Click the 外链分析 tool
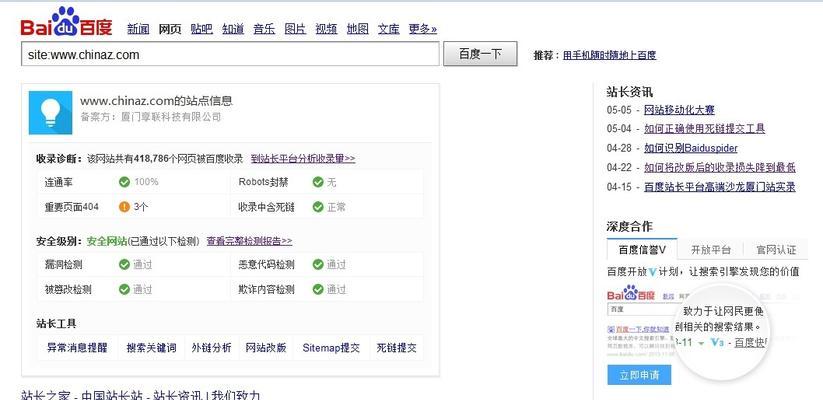The width and height of the screenshot is (823, 400). [212, 348]
